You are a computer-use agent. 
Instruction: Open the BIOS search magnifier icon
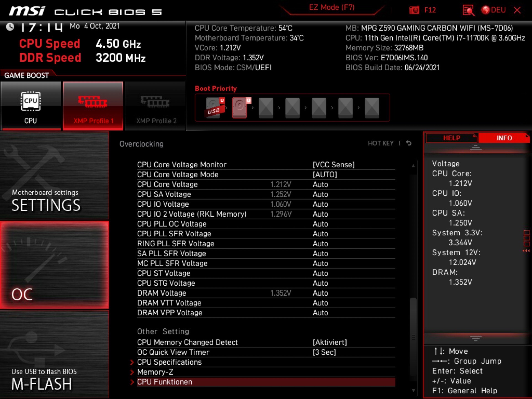[468, 11]
